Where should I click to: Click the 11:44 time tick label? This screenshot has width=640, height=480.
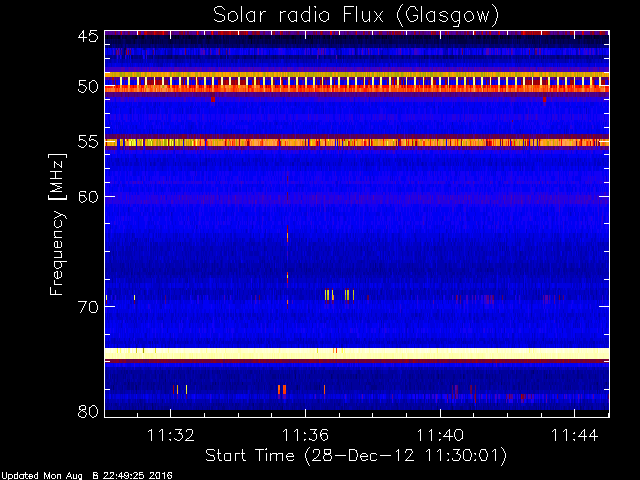(575, 435)
